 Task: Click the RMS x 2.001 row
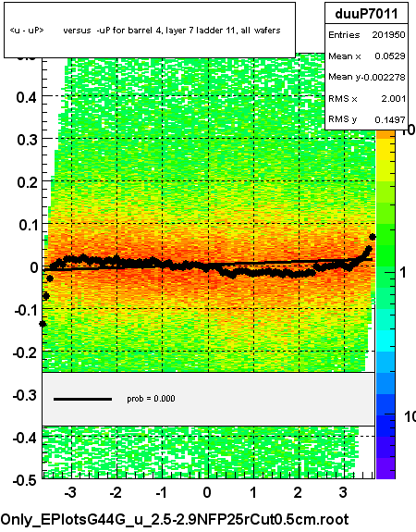tap(366, 98)
